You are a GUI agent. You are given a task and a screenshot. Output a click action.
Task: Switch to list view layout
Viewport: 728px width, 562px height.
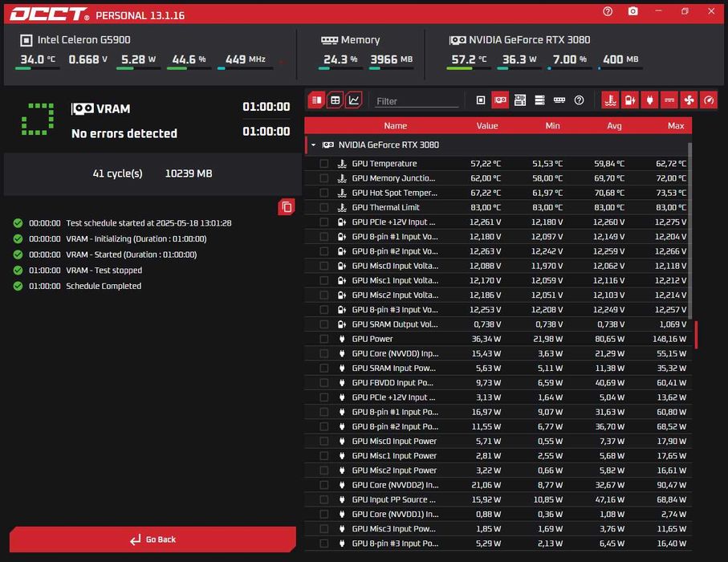coord(316,100)
